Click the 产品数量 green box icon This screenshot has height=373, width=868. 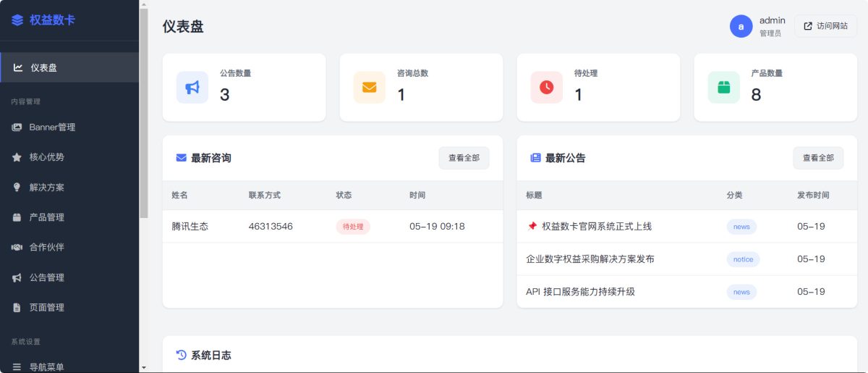click(x=724, y=87)
